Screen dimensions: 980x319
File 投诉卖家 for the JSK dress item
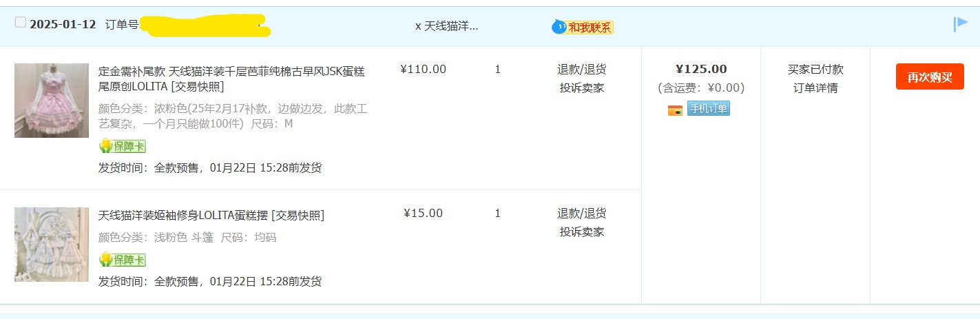tap(582, 88)
